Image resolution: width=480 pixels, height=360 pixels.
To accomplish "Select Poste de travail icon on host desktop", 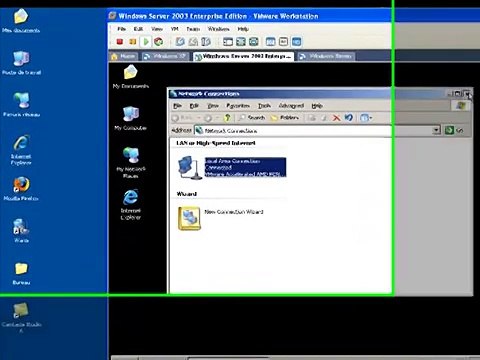I will coord(21,63).
